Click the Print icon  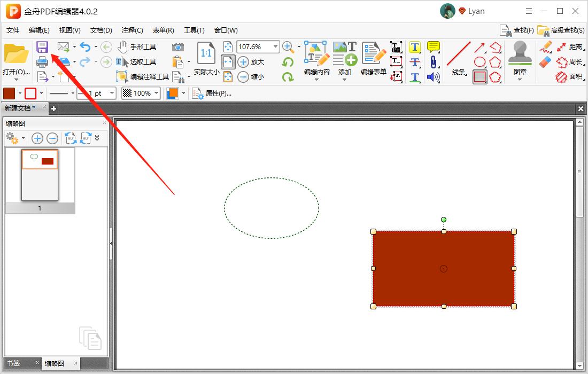[x=42, y=62]
